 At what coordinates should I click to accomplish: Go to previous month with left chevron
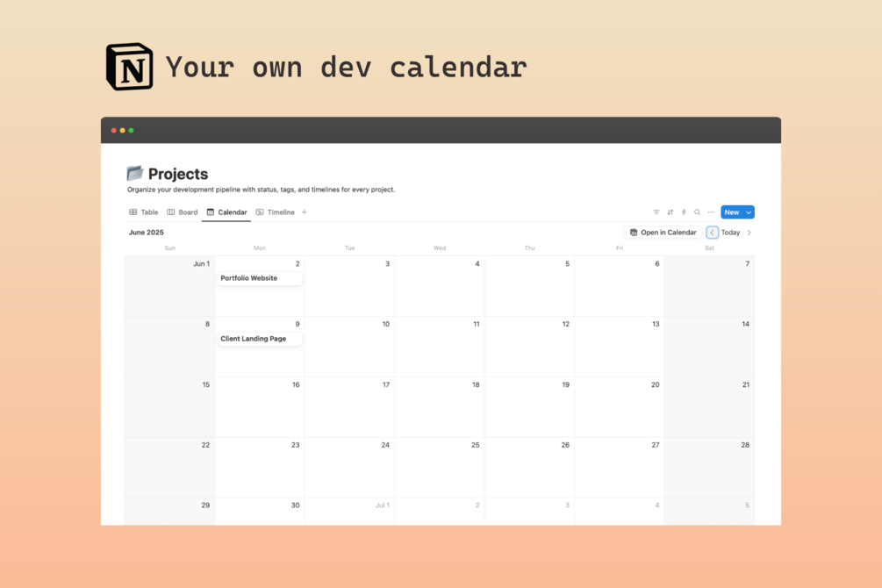click(712, 233)
